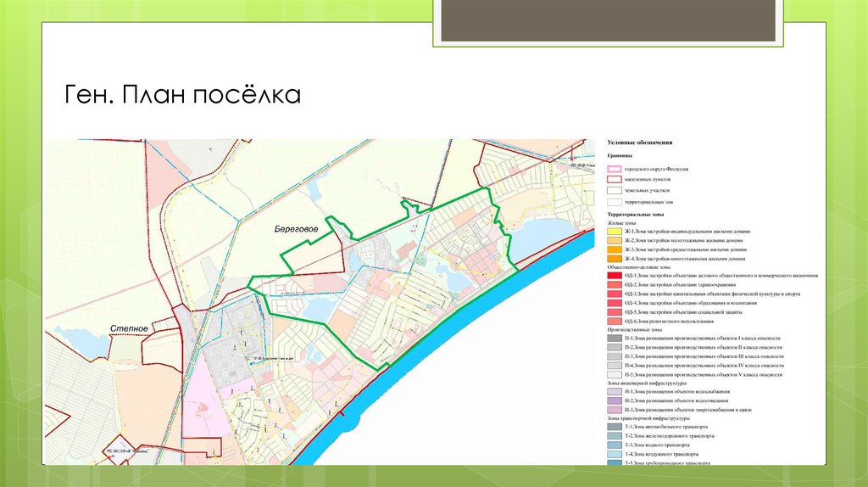Click the Береговое label on the map
This screenshot has width=868, height=487.
296,229
